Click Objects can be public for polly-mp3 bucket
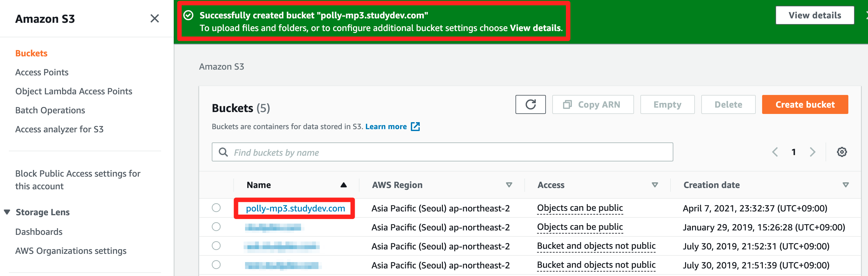 (580, 208)
